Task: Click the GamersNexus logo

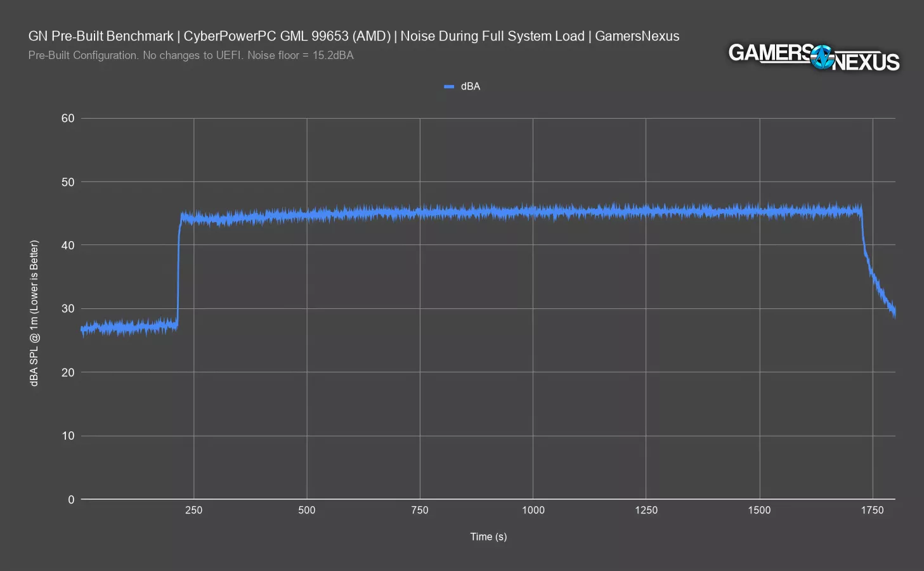Action: (x=814, y=57)
